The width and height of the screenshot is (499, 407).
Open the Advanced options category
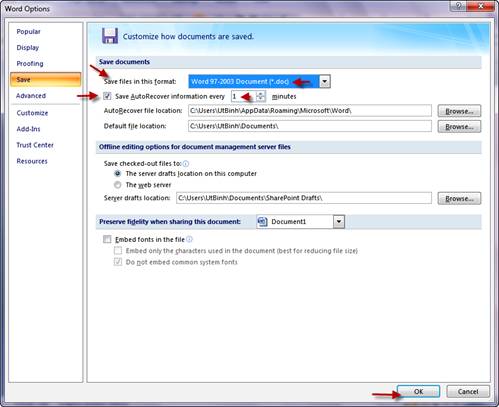(31, 96)
